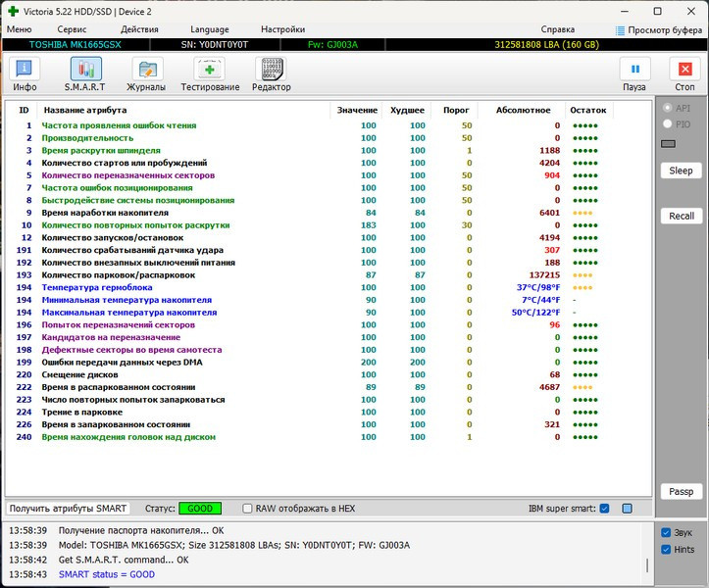The image size is (709, 588).
Task: Enable RAW отображать в HEX checkbox
Action: pos(247,509)
